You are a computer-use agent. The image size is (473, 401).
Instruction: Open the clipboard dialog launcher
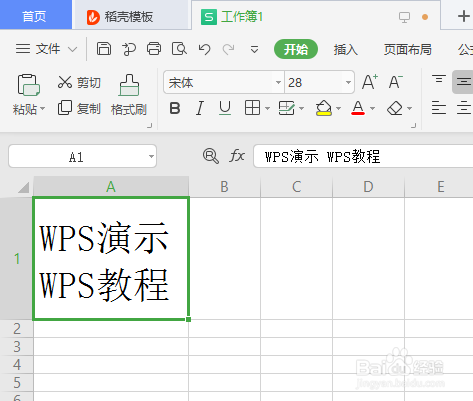(x=150, y=126)
